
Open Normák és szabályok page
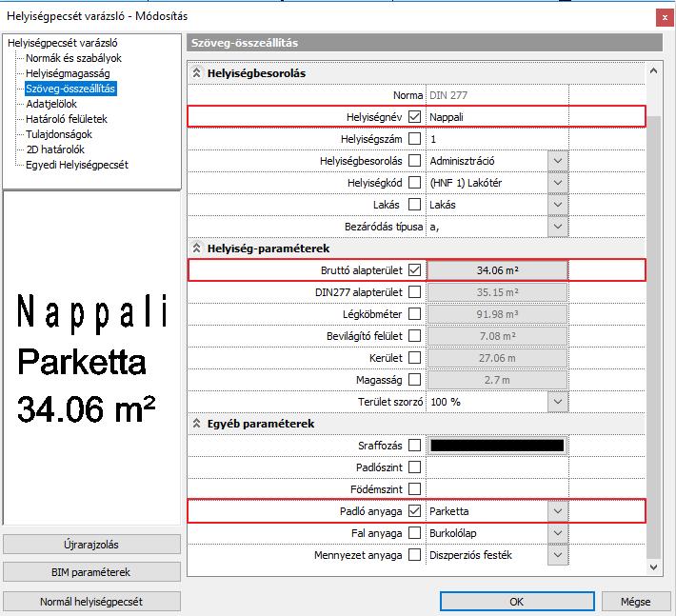point(73,58)
